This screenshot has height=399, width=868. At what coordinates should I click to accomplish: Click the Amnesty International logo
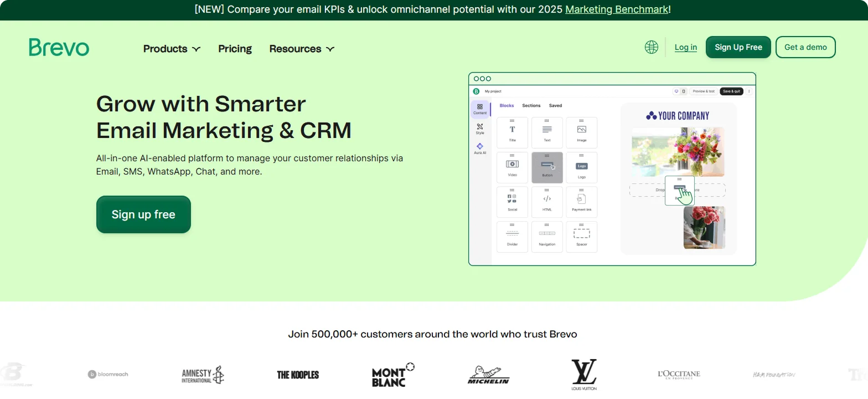point(203,375)
